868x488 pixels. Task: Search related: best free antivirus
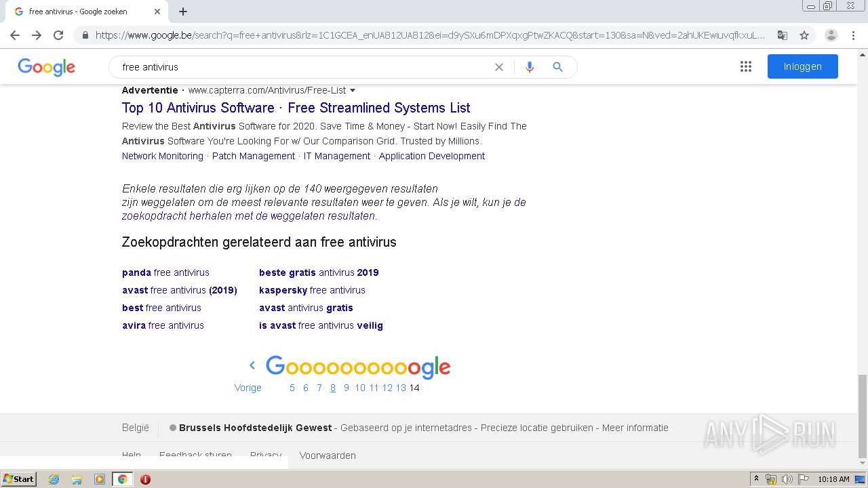(161, 308)
